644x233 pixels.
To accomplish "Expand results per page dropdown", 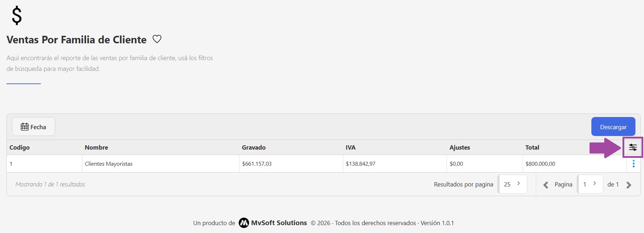I will coord(512,184).
